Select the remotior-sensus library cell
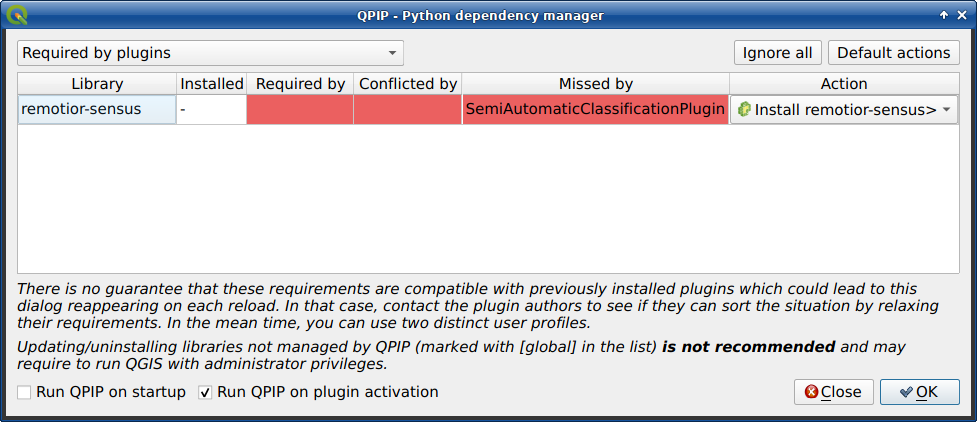 pyautogui.click(x=97, y=110)
